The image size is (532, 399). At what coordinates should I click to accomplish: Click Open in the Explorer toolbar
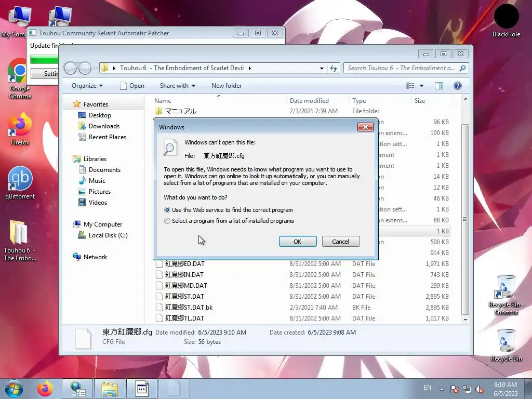click(132, 86)
